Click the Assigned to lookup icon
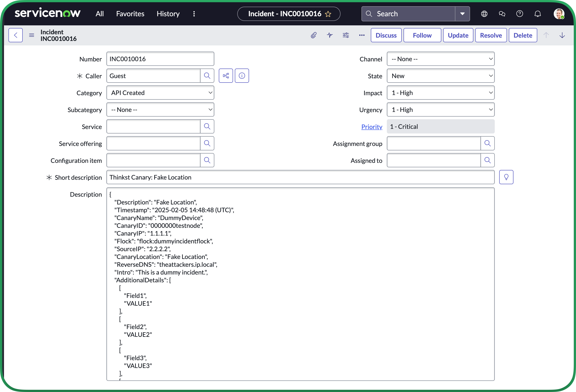 click(487, 160)
